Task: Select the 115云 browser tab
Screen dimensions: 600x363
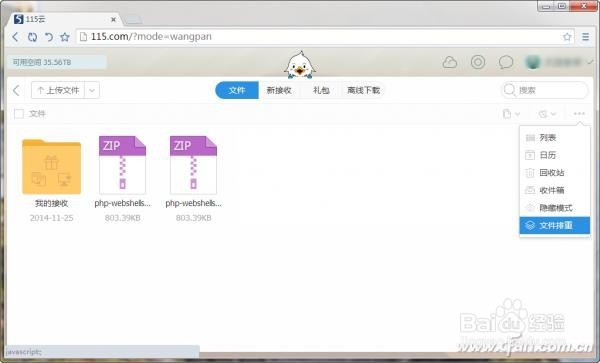Action: (x=65, y=19)
